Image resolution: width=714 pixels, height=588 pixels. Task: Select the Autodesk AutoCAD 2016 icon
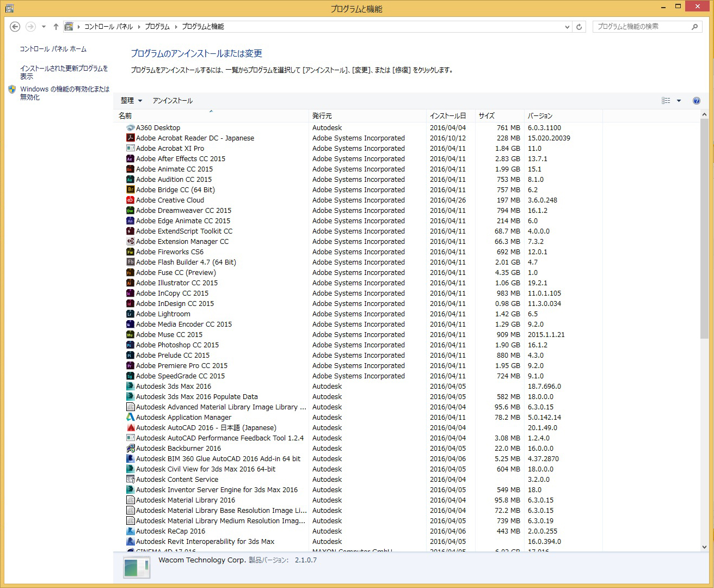click(x=130, y=428)
